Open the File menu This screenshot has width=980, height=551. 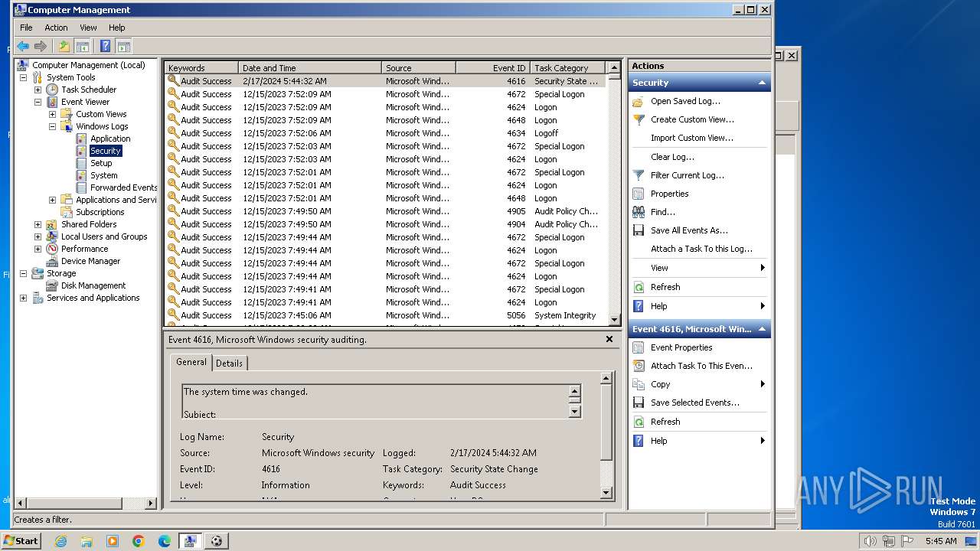click(26, 28)
